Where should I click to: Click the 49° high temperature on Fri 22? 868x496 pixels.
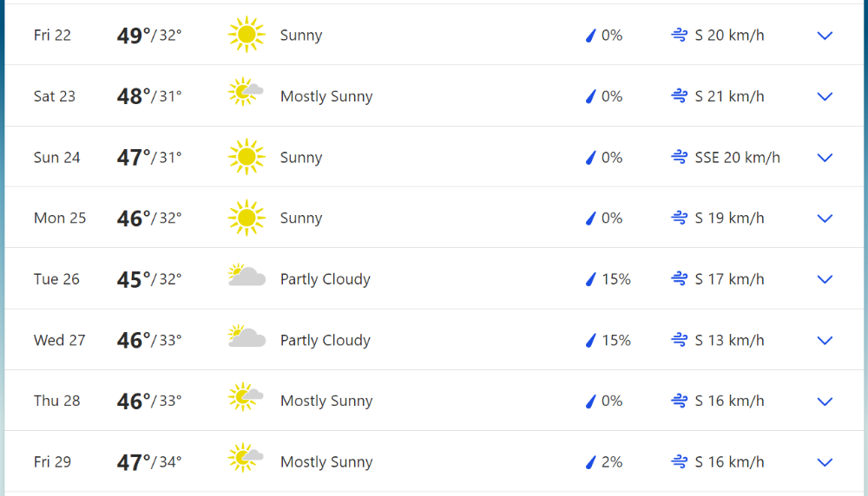(134, 36)
